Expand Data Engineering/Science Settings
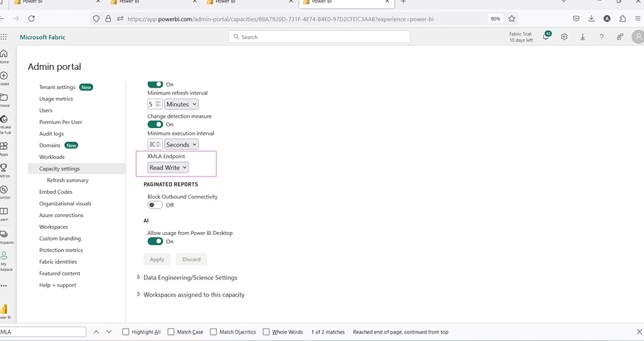 (x=138, y=277)
